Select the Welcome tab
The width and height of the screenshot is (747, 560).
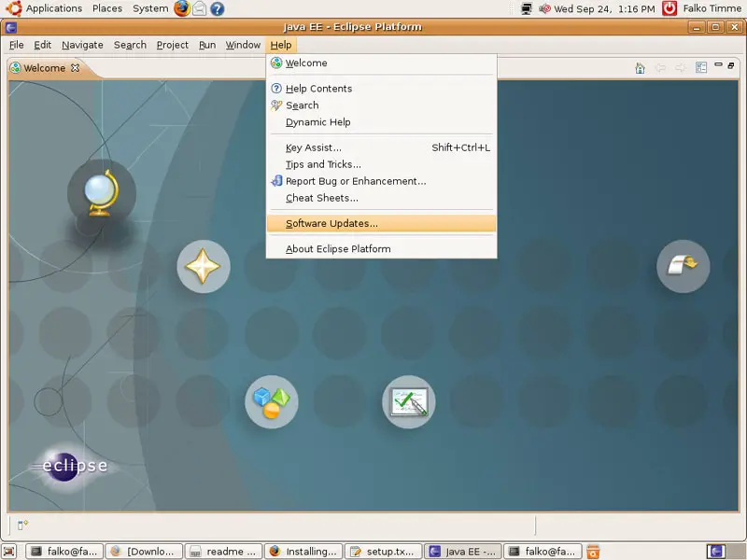[44, 68]
